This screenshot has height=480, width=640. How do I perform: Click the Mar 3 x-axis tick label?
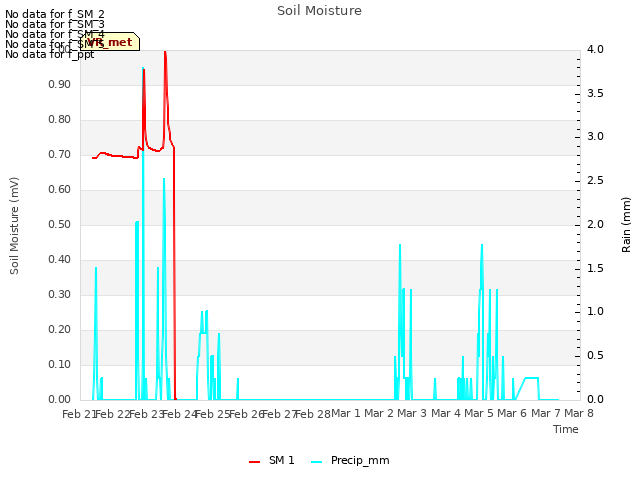(x=412, y=413)
